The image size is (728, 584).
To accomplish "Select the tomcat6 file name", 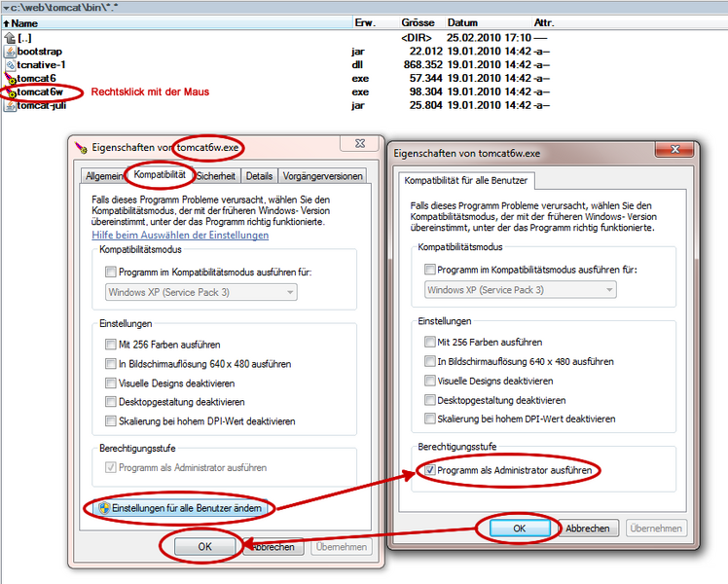I will tap(36, 79).
